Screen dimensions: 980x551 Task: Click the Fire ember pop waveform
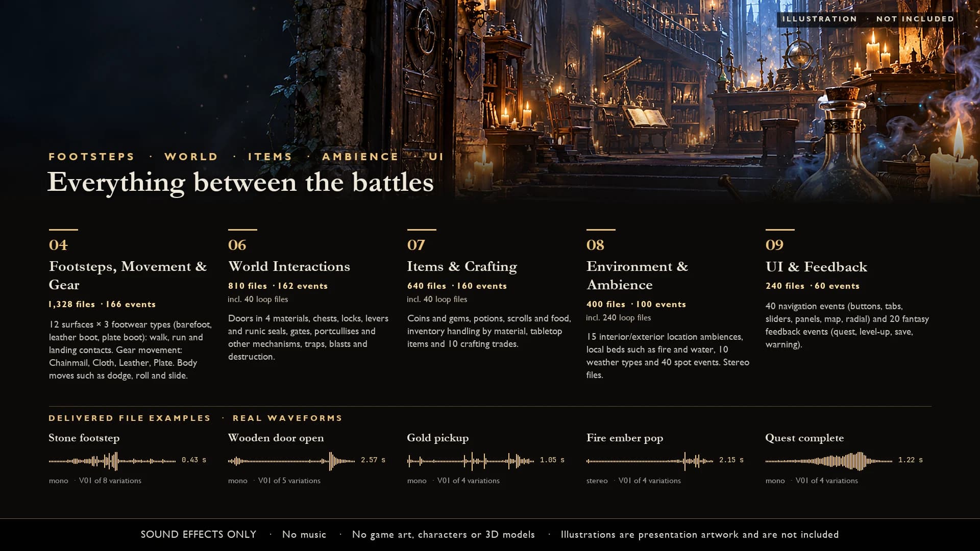650,461
